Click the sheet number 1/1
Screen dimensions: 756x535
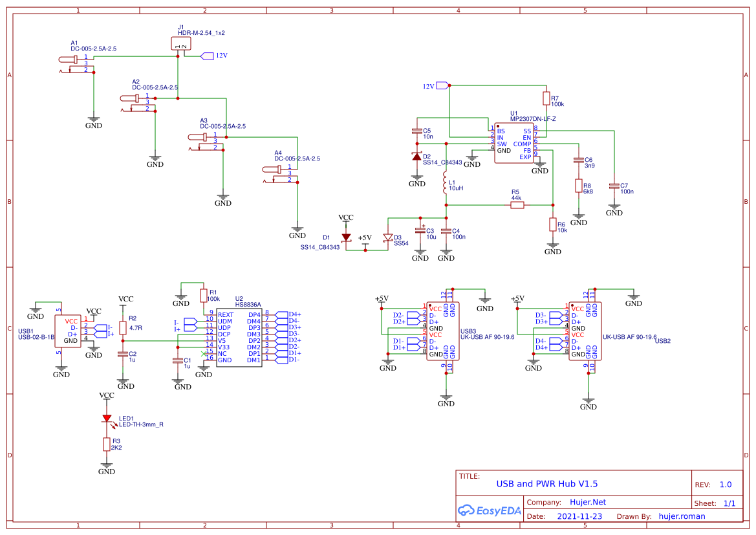(x=729, y=504)
